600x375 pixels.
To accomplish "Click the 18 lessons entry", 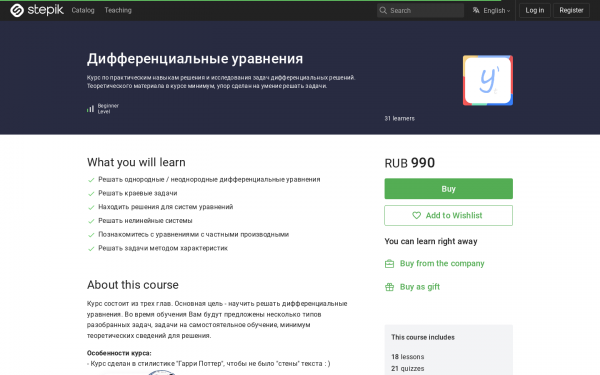I will [408, 357].
